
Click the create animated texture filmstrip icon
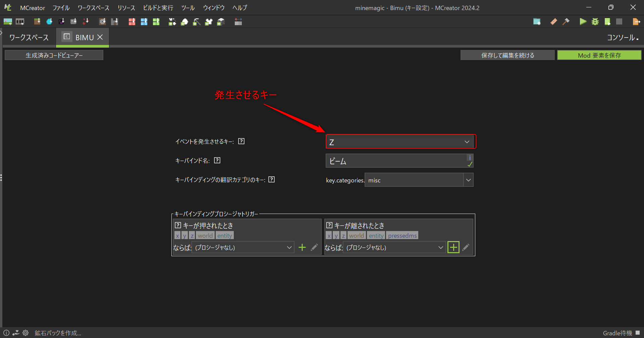click(20, 22)
